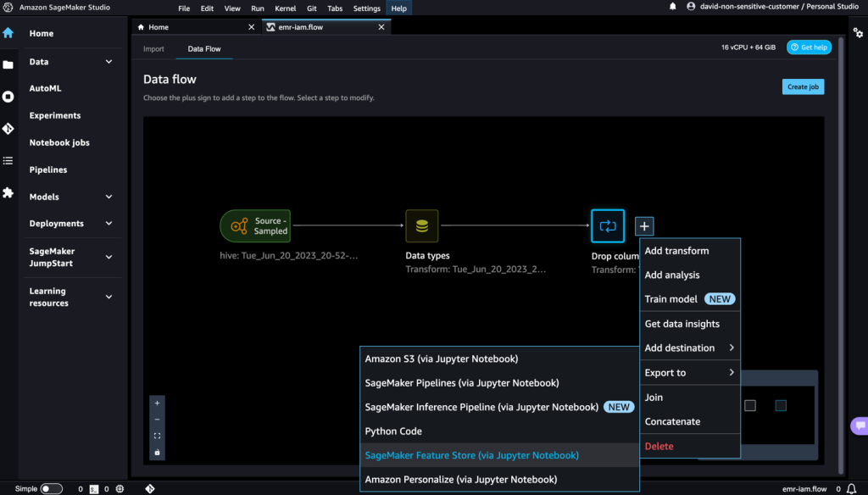Image resolution: width=868 pixels, height=495 pixels.
Task: Open AutoML in the sidebar
Action: pyautogui.click(x=46, y=88)
